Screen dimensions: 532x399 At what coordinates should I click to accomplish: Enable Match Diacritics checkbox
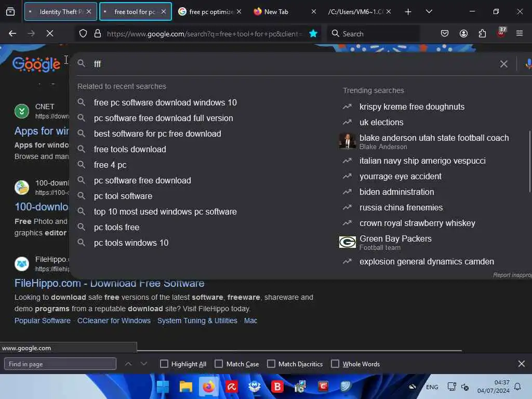(x=271, y=364)
